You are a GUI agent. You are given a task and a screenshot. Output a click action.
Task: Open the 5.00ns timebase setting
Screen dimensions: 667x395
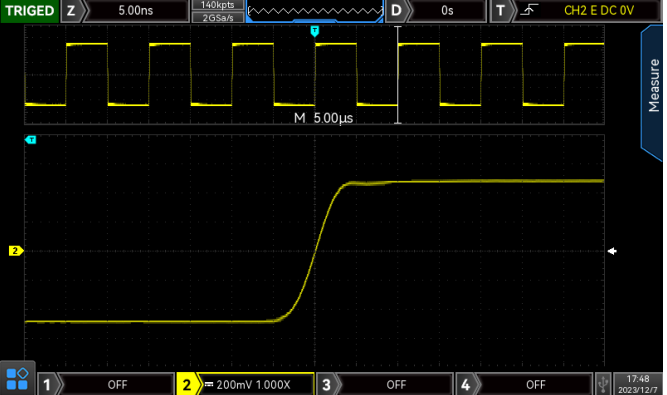point(136,11)
